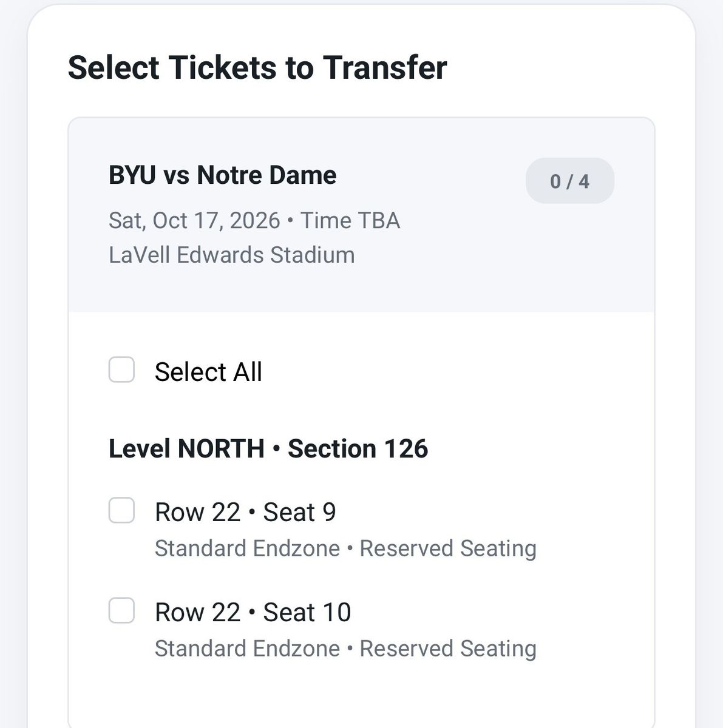Image resolution: width=723 pixels, height=728 pixels.
Task: Click the Section 126 text in the heading
Action: 358,449
